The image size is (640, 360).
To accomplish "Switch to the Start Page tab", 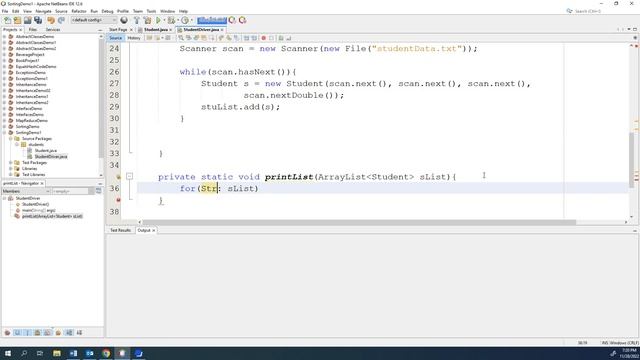I will coord(118,30).
